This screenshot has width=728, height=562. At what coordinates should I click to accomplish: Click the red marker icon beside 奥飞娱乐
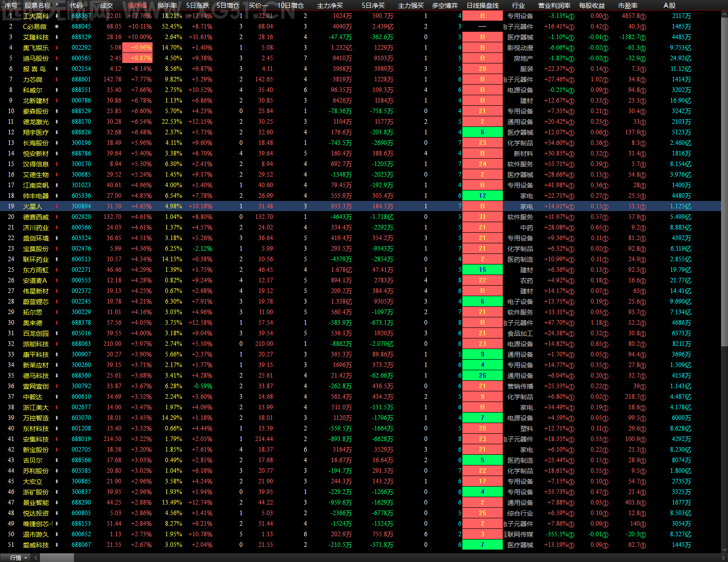click(x=57, y=48)
